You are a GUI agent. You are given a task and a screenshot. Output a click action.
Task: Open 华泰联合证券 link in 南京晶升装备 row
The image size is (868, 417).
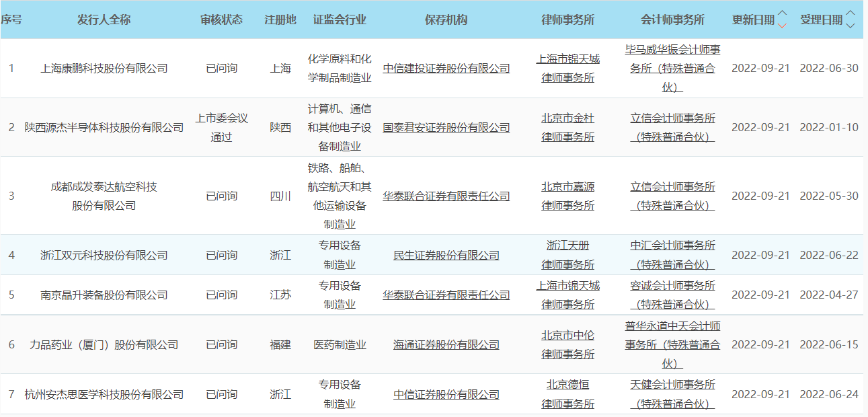point(446,295)
